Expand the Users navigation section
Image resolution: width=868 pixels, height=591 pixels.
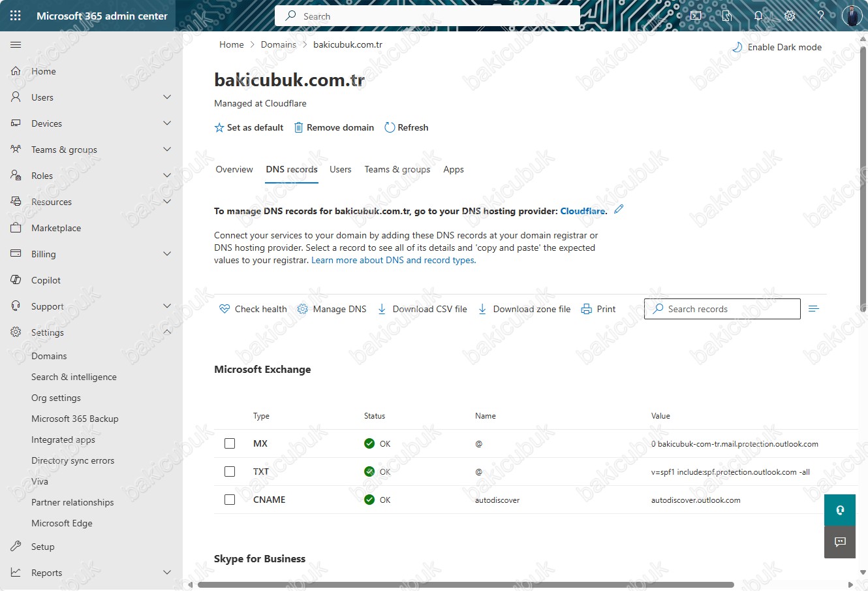point(167,97)
